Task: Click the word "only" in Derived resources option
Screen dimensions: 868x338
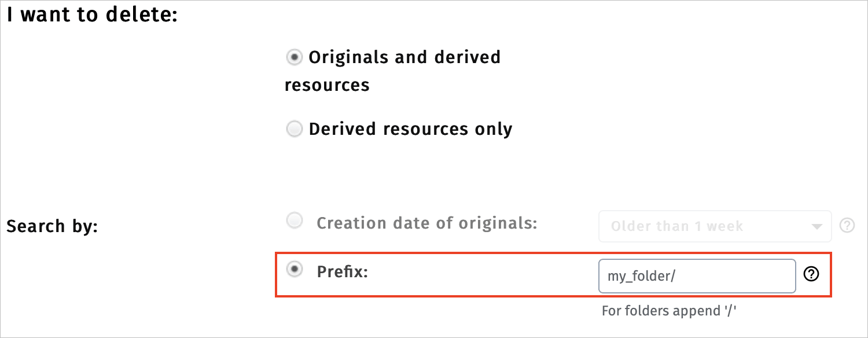Action: pos(492,129)
